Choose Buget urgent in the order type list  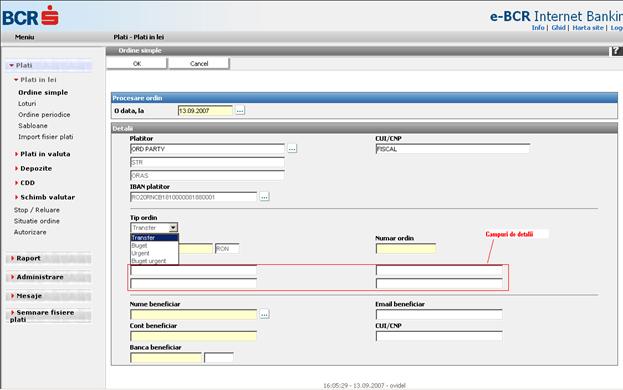coord(149,261)
